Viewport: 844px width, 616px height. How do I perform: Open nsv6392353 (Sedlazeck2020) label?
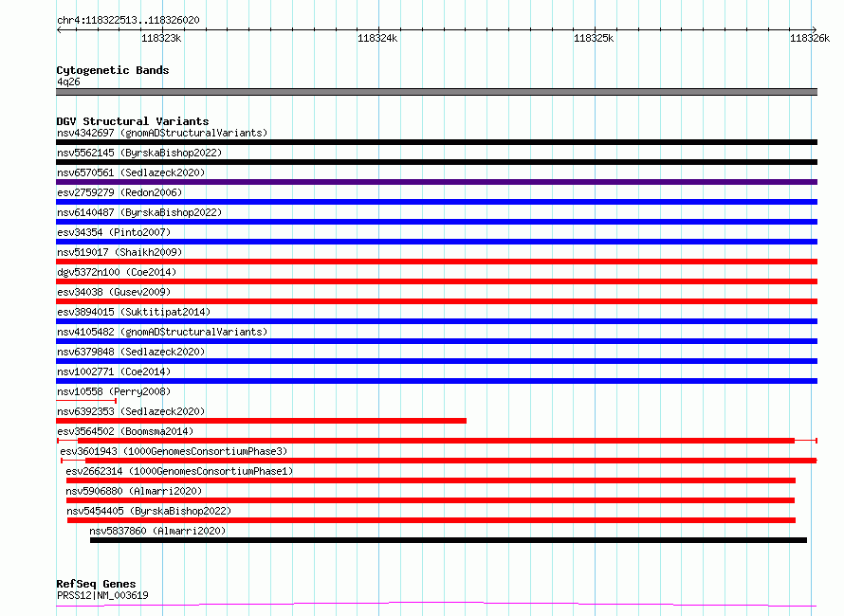[131, 411]
